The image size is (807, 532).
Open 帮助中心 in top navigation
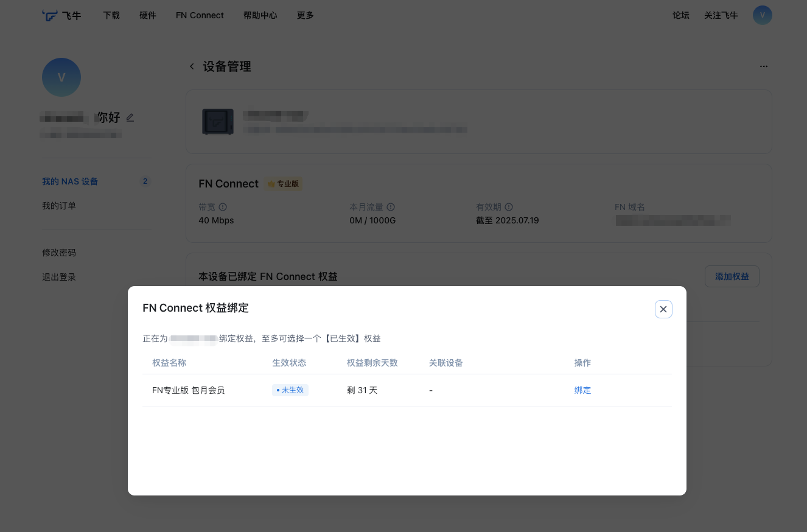coord(260,15)
